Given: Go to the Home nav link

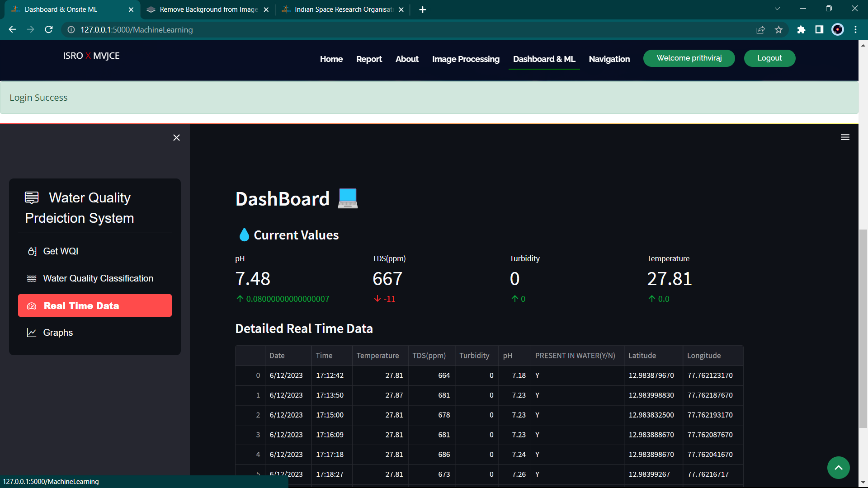Looking at the screenshot, I should coord(331,59).
